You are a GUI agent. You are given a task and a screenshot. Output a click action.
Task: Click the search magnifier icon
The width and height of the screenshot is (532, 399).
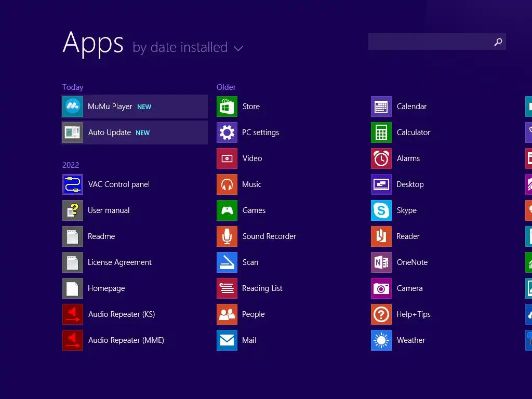(498, 42)
